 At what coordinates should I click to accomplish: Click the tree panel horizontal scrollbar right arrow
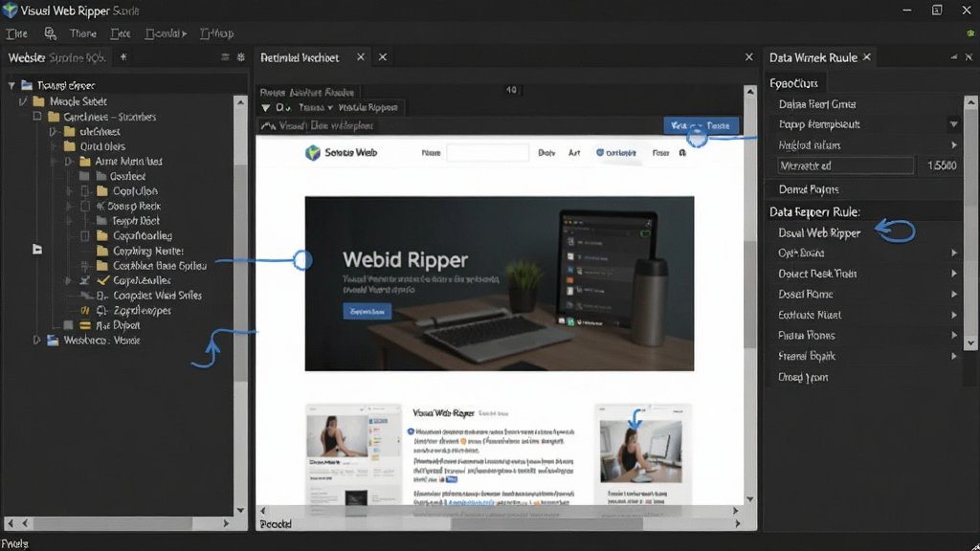click(226, 523)
